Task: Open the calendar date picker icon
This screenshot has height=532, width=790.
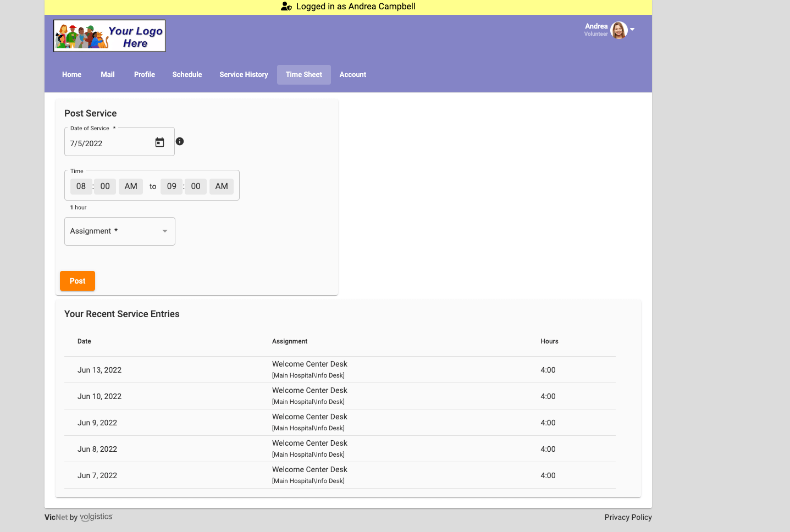Action: (x=159, y=142)
